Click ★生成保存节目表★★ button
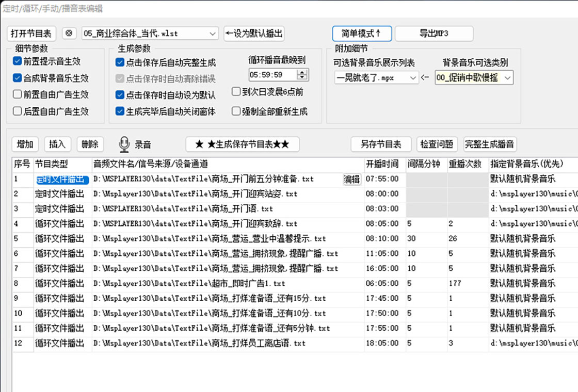The image size is (578, 392). pos(242,144)
